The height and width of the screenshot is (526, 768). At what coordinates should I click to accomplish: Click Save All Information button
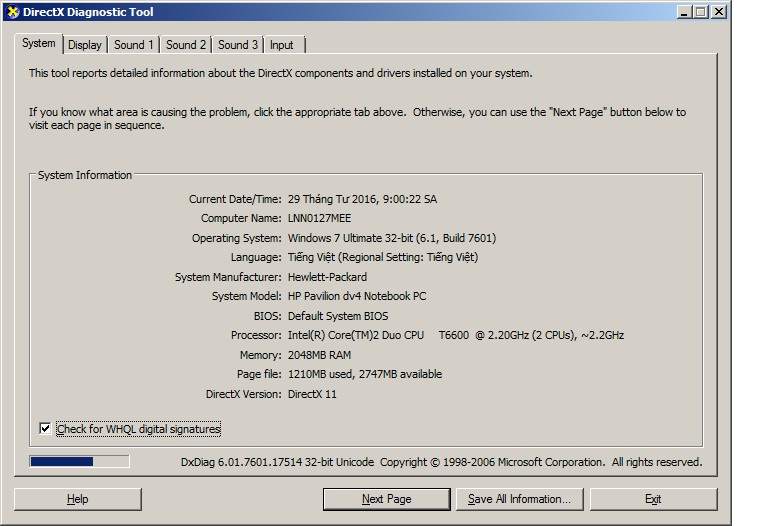pyautogui.click(x=519, y=499)
